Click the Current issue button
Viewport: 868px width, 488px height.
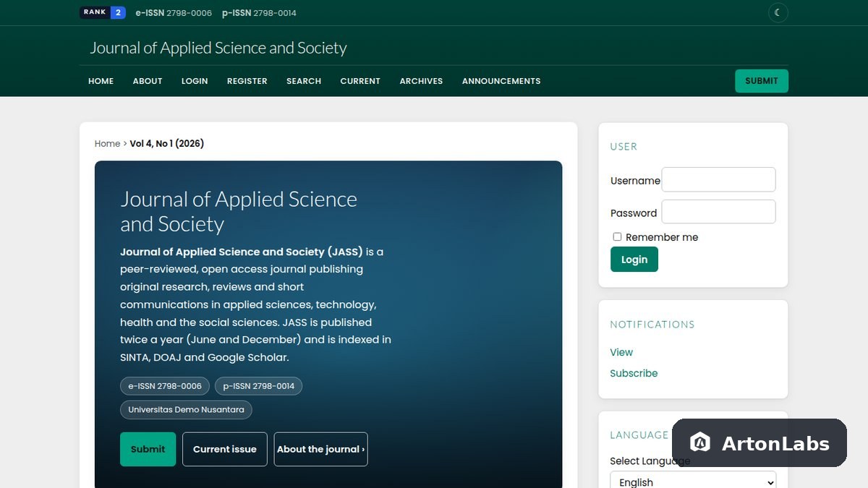pos(225,449)
